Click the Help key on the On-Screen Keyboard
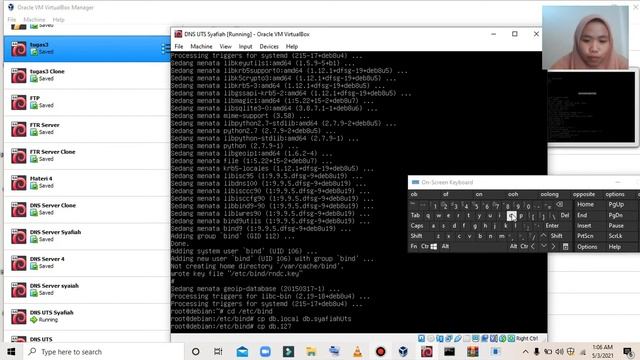 615,247
